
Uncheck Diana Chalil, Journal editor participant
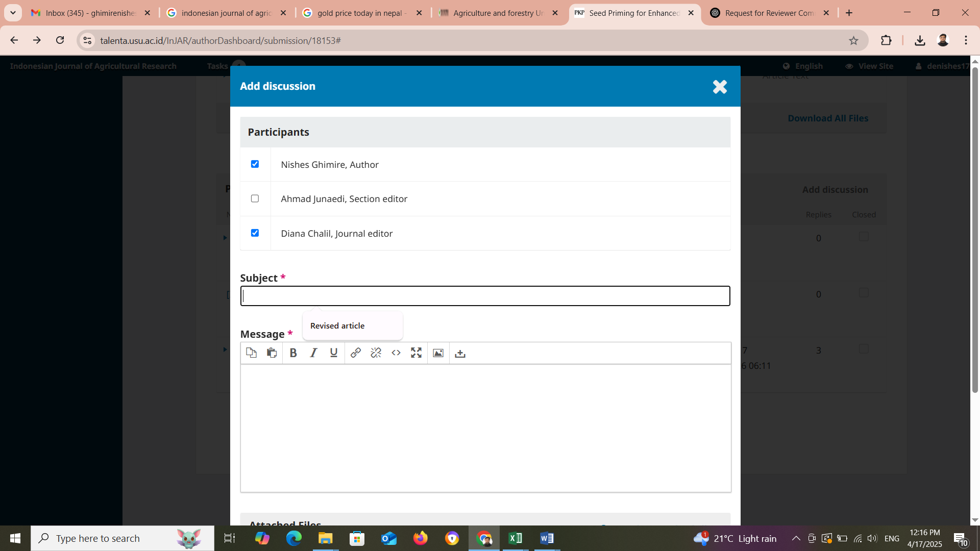(255, 233)
